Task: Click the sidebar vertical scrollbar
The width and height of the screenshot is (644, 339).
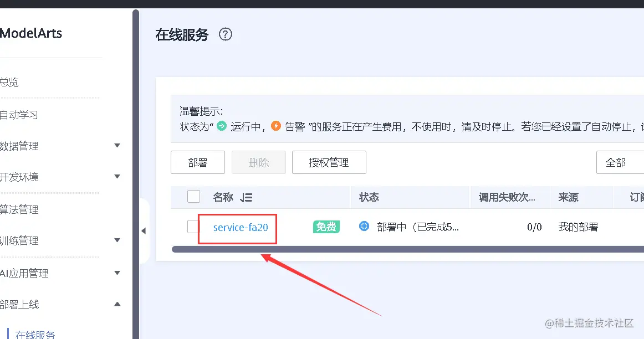Action: coord(136,174)
